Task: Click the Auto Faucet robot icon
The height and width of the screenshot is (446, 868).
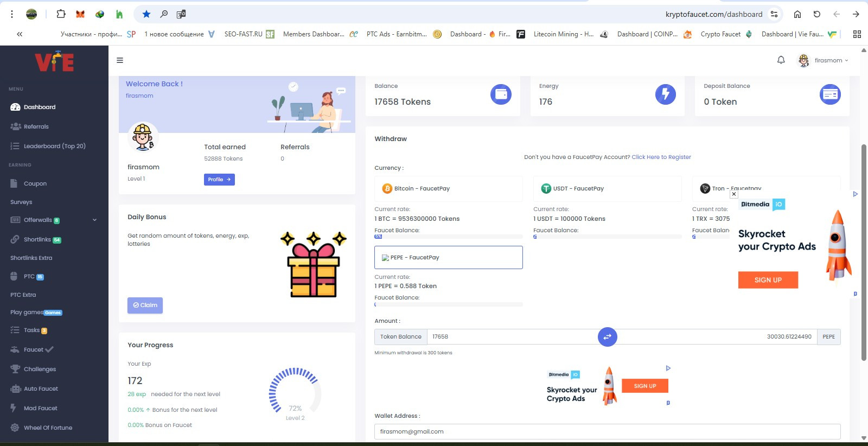Action: pyautogui.click(x=15, y=388)
